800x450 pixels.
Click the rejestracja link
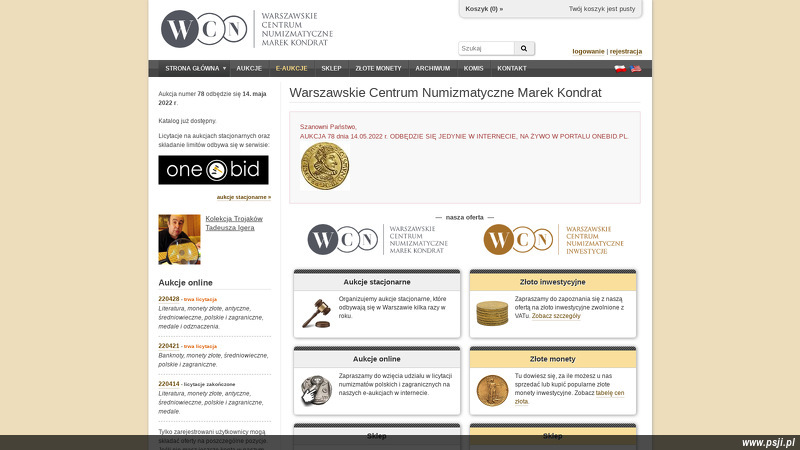point(626,52)
